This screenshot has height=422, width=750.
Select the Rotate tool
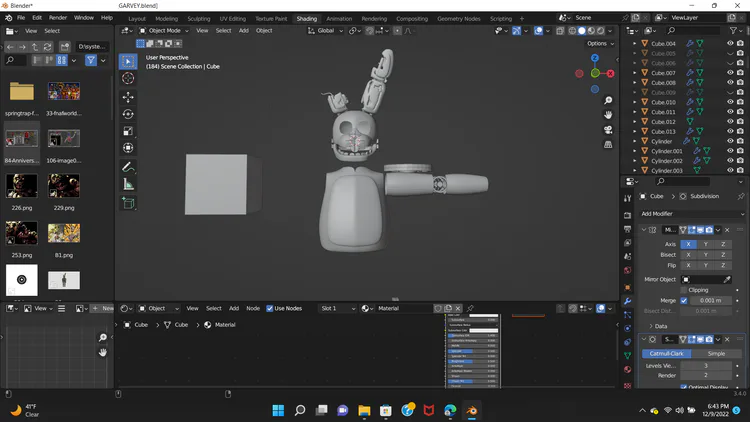click(x=128, y=114)
